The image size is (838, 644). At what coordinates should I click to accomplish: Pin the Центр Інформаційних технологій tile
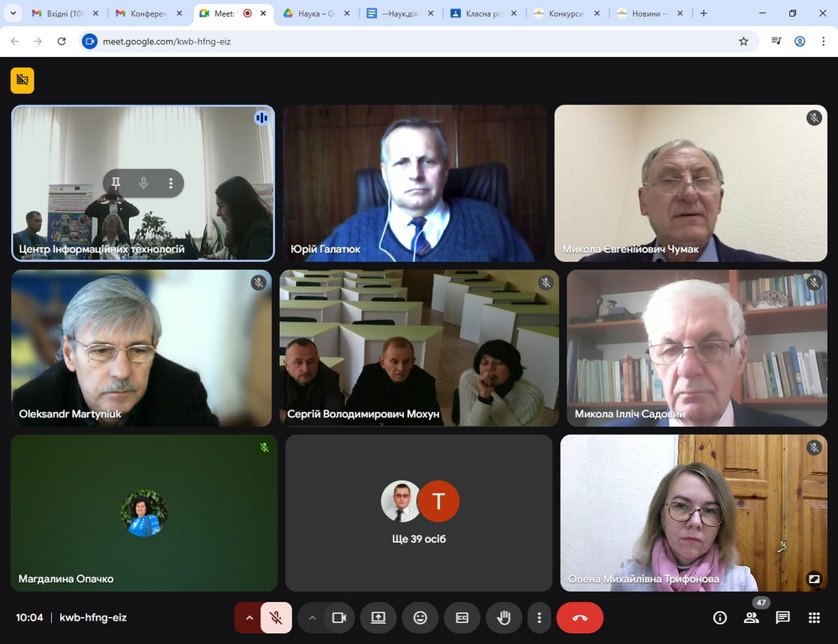click(x=116, y=183)
